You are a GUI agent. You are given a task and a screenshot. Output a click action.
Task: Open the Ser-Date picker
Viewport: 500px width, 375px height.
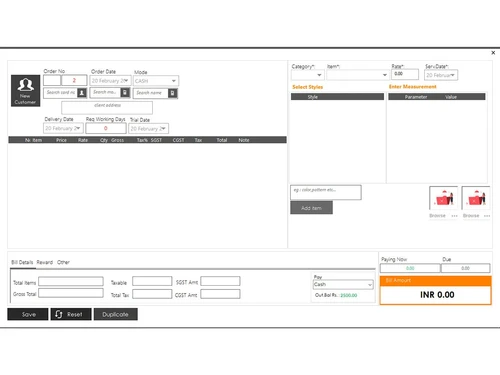[x=441, y=75]
